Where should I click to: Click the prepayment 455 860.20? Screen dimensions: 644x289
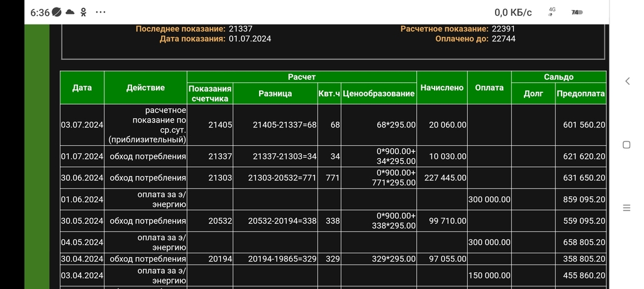pos(580,275)
